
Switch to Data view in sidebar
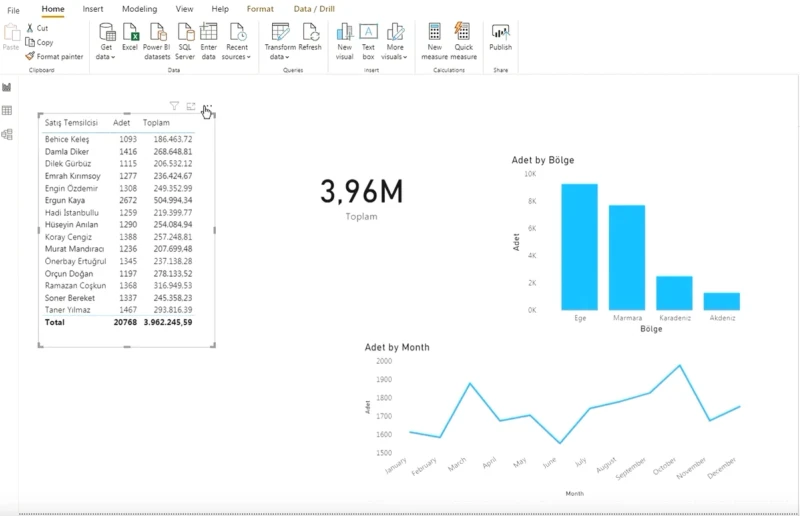pos(7,110)
